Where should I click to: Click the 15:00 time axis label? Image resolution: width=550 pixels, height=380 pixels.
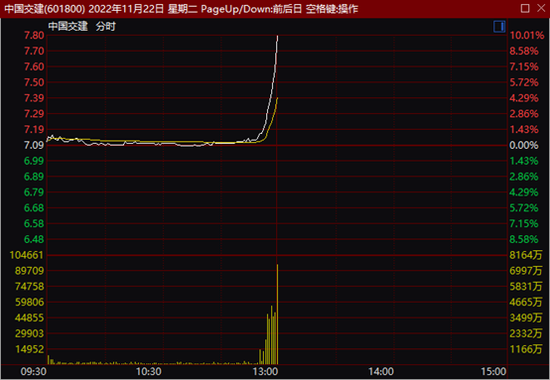pos(494,372)
